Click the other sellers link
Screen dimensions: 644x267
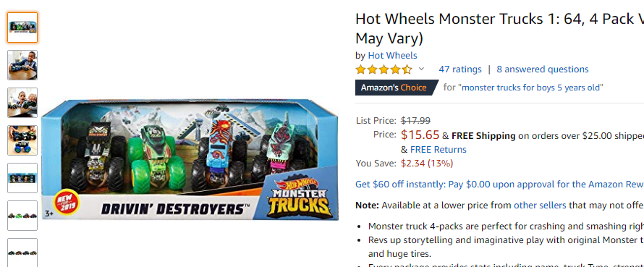tap(540, 205)
